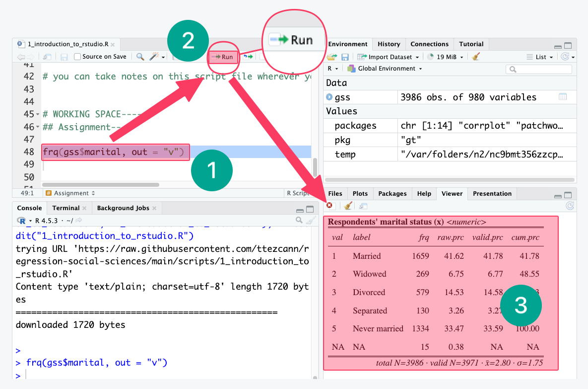Click the Environment search field
Image resolution: width=588 pixels, height=389 pixels.
pos(538,69)
